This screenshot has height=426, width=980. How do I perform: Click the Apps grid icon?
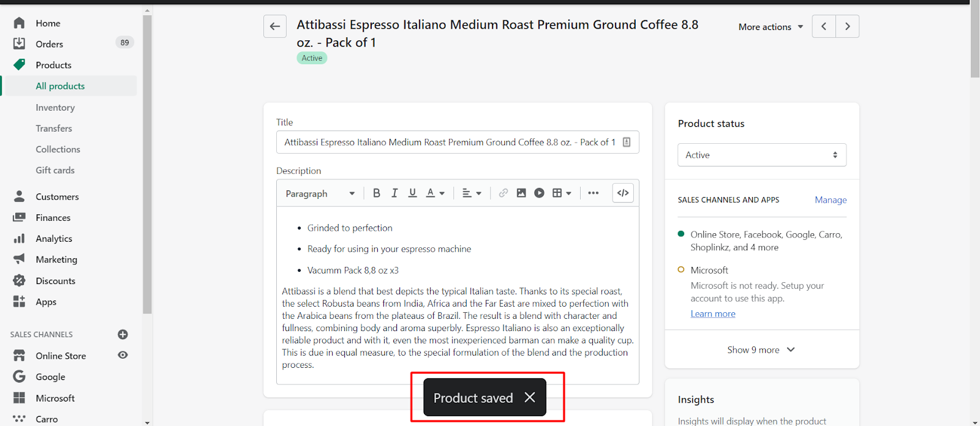click(x=19, y=301)
